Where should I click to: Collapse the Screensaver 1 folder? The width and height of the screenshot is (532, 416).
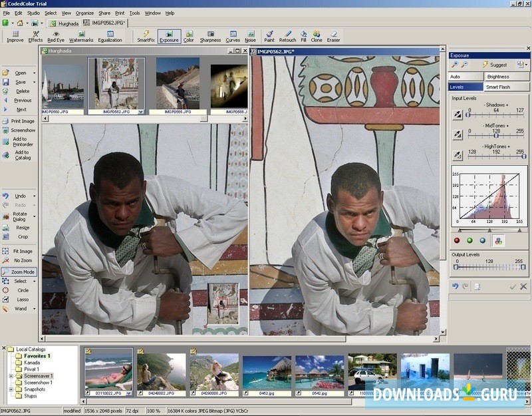(x=9, y=375)
